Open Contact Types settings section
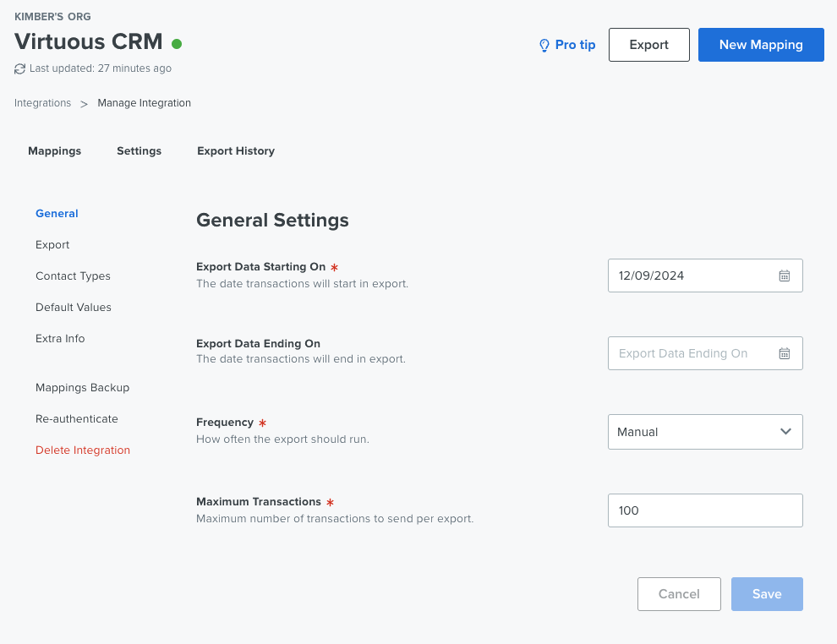The height and width of the screenshot is (644, 837). point(73,276)
